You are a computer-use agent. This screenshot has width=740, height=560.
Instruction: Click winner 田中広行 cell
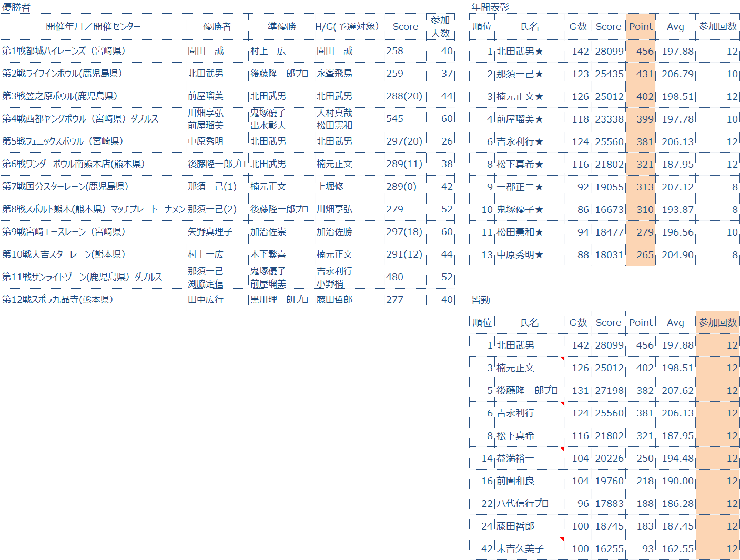(217, 300)
